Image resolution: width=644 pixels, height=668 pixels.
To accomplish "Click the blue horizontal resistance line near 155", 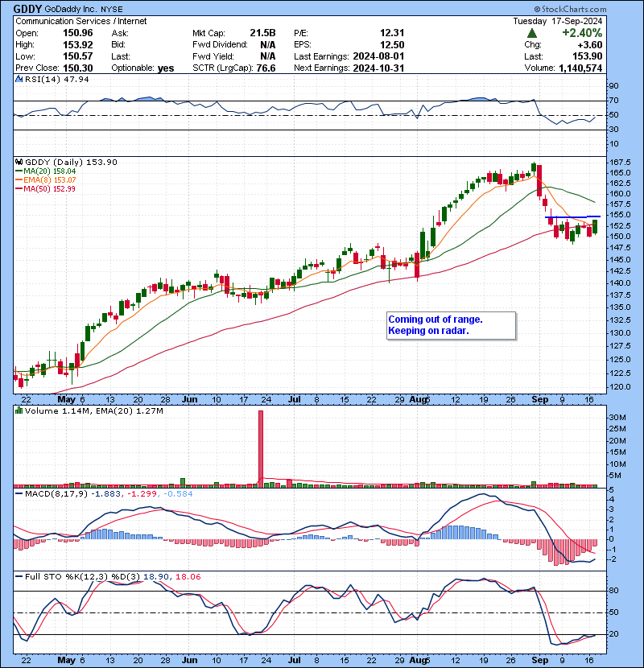I will pyautogui.click(x=572, y=216).
